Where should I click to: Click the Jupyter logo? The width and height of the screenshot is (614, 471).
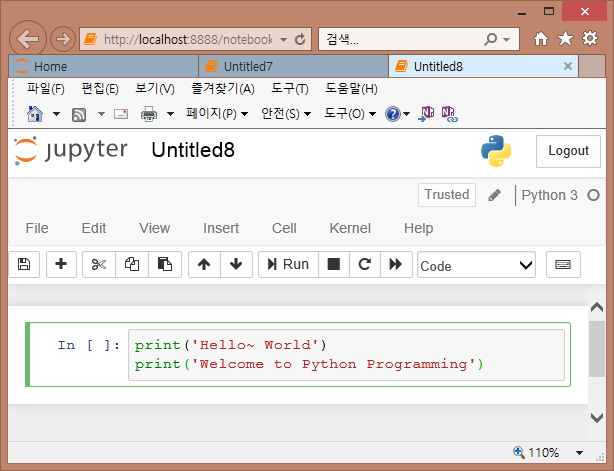[71, 150]
